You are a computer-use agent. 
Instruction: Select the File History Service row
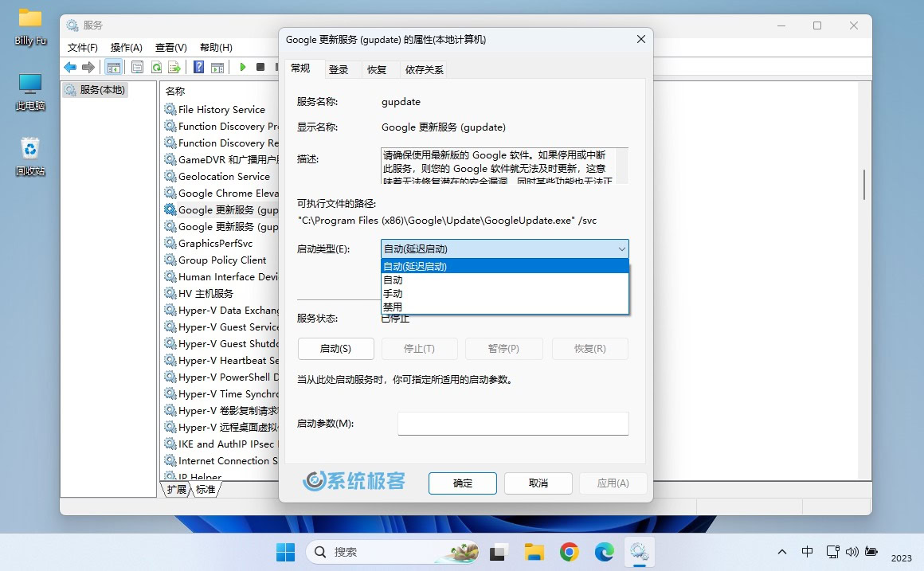(x=221, y=110)
